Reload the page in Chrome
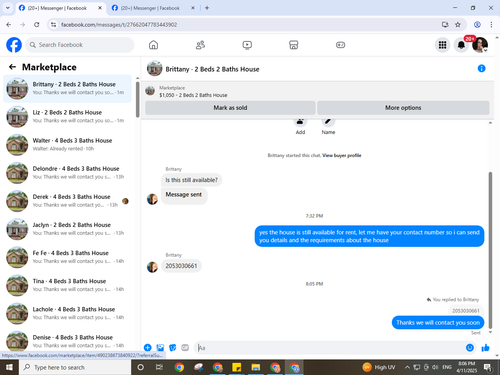The height and width of the screenshot is (375, 500). 37,24
